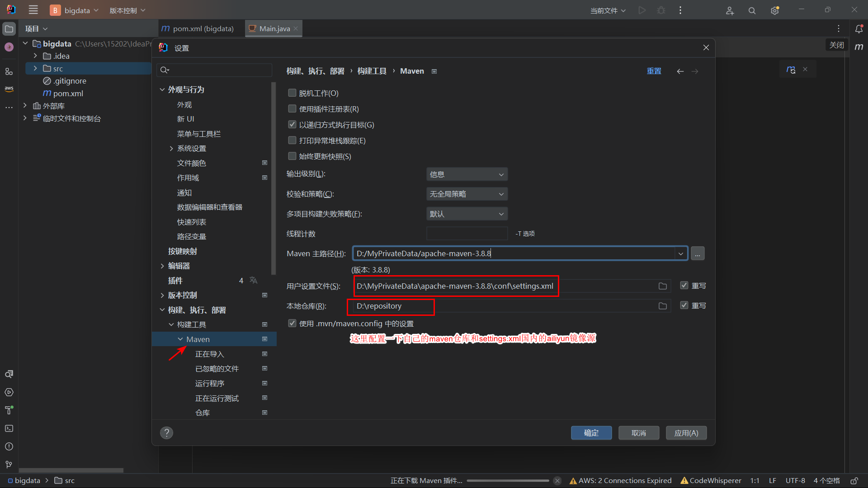Open the 校验和策略 dropdown
This screenshot has width=868, height=488.
tap(467, 194)
